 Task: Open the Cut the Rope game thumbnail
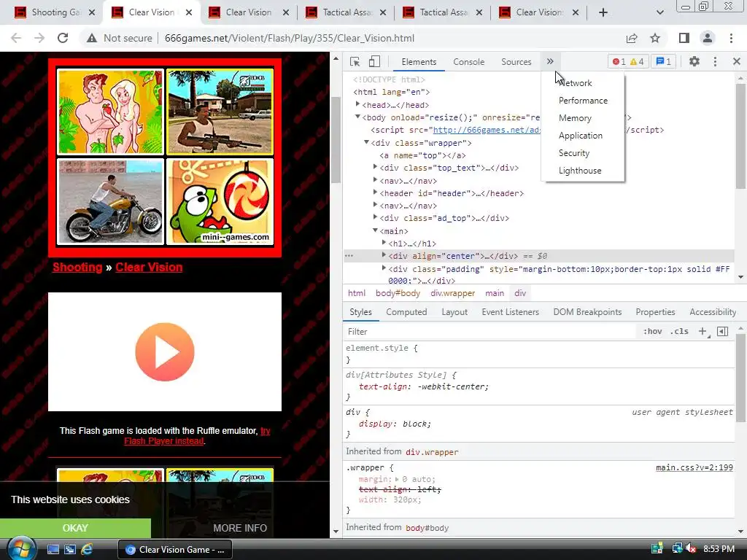coord(220,202)
